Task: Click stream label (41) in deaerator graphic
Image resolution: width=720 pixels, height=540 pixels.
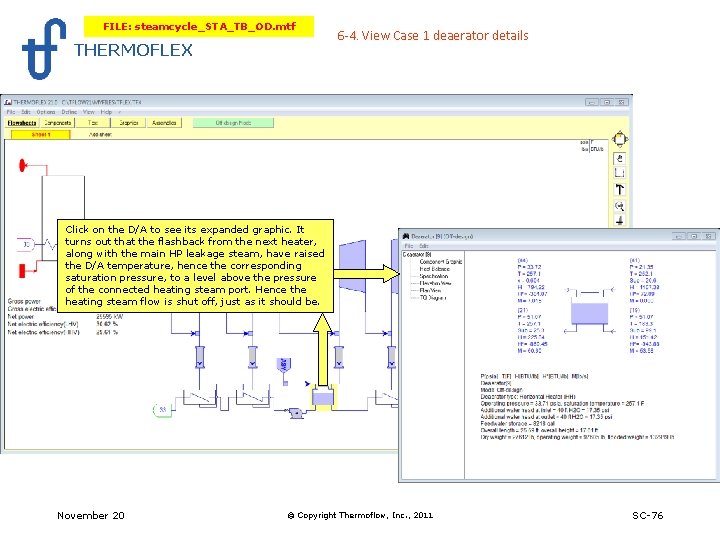Action: tap(635, 260)
